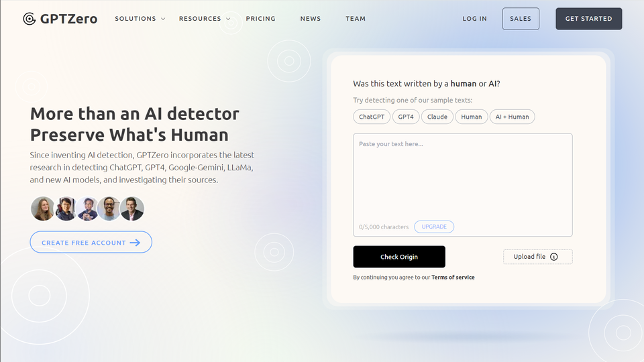
Task: Open the Team page
Action: coord(356,19)
